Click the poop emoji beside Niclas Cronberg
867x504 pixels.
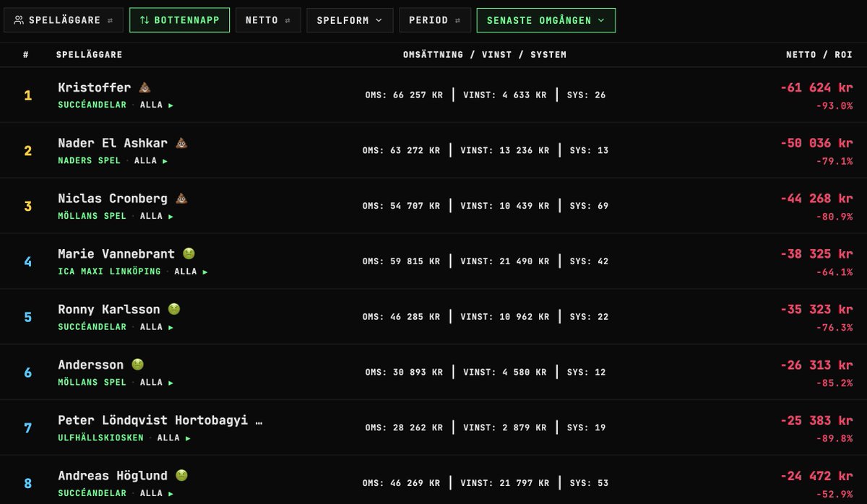(x=181, y=199)
